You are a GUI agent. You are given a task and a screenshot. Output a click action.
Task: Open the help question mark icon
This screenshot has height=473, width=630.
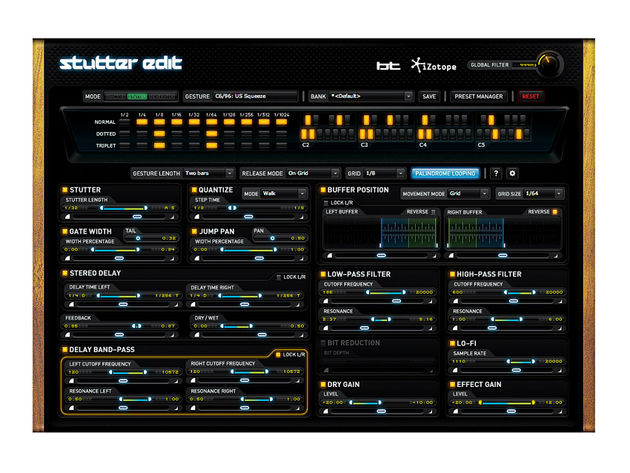496,173
